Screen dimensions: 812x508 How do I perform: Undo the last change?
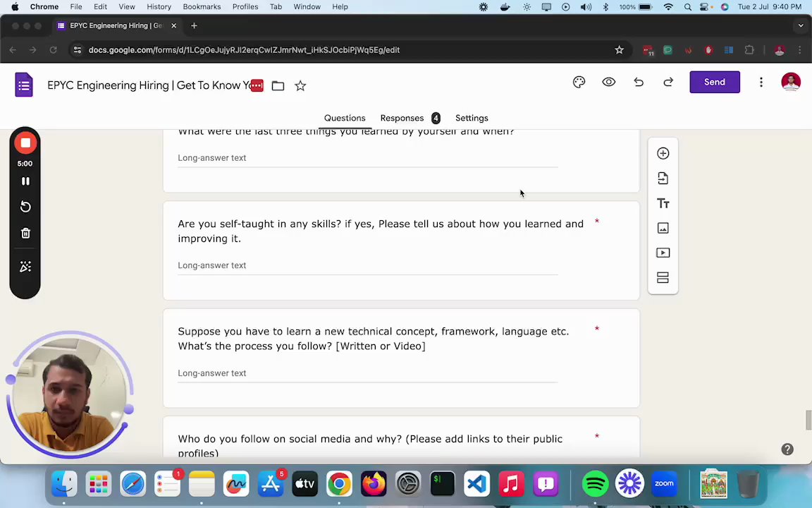tap(639, 82)
